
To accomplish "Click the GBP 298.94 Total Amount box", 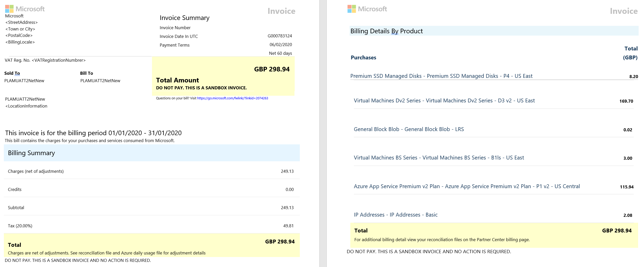I will coord(223,76).
